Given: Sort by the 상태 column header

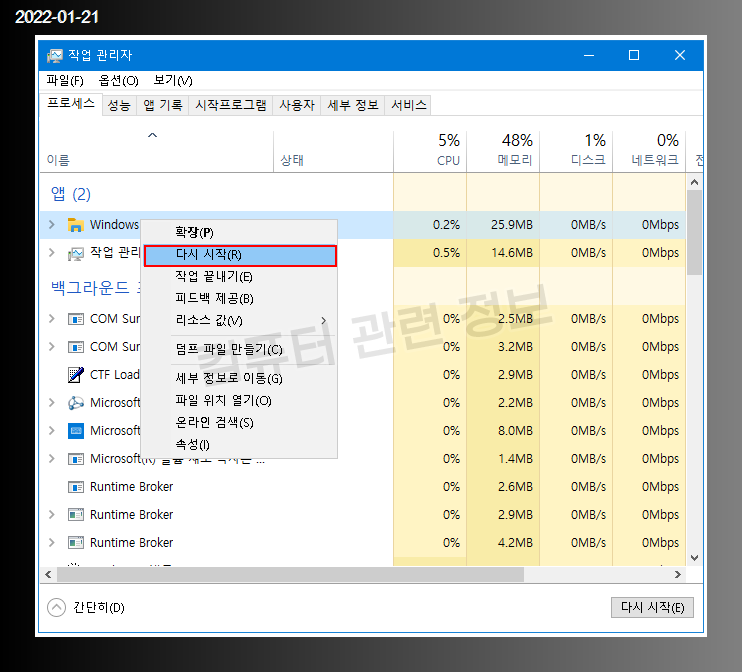Looking at the screenshot, I should 333,151.
